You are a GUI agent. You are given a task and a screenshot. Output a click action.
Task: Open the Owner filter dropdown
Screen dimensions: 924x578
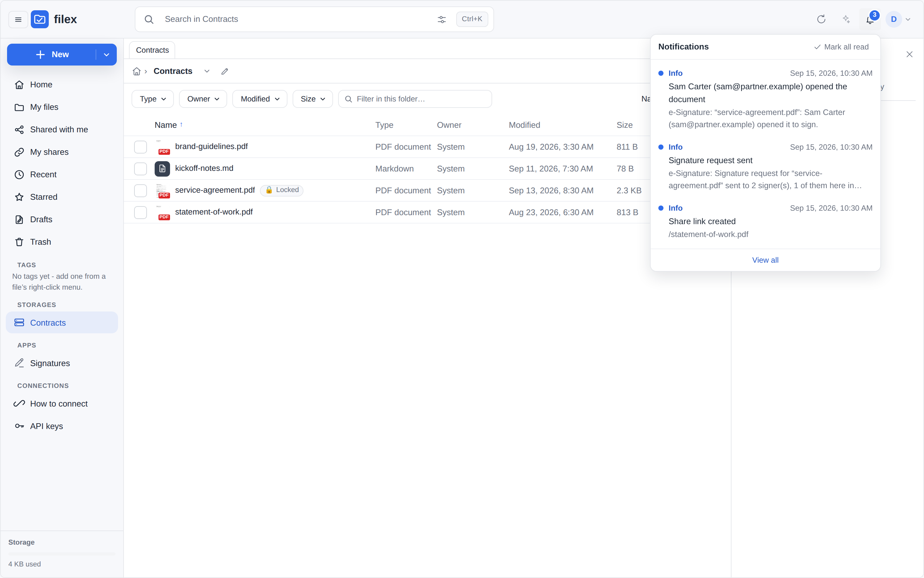(203, 99)
